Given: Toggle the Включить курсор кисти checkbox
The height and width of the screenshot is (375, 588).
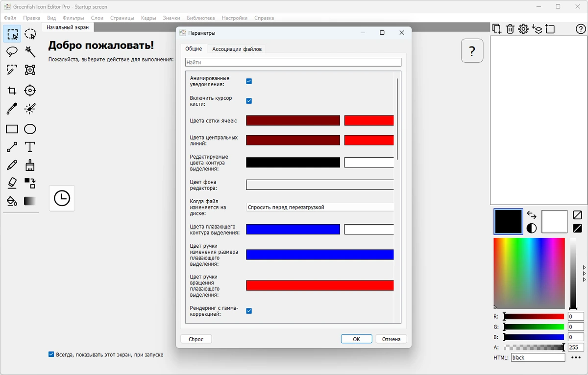Looking at the screenshot, I should point(249,101).
